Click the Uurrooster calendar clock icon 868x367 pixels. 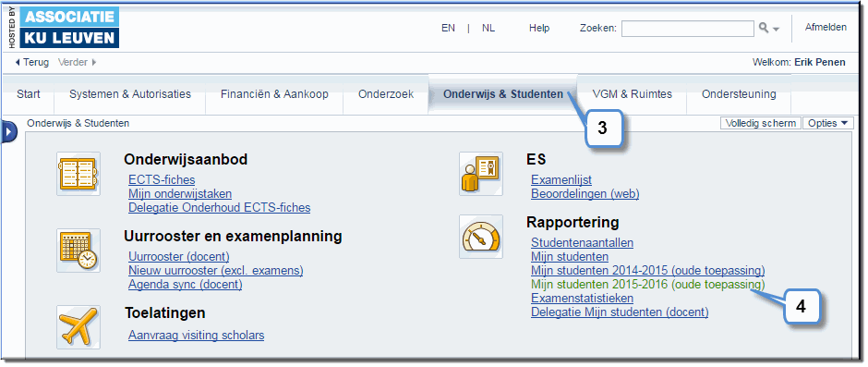click(x=78, y=250)
